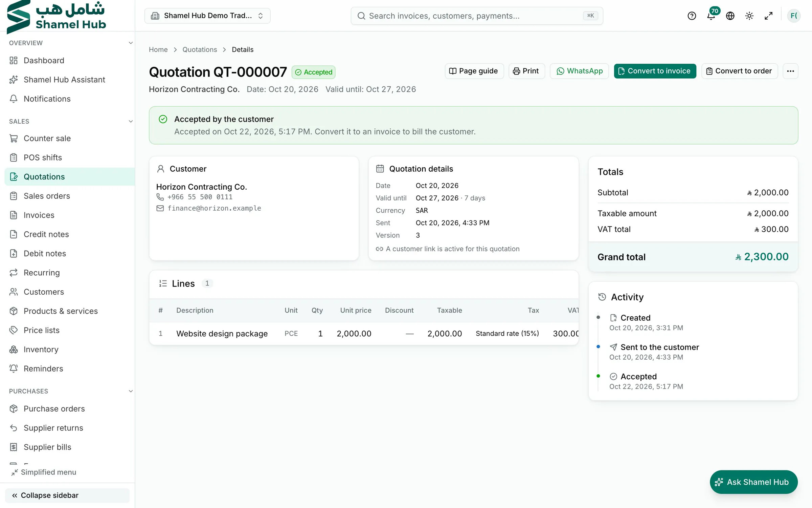Collapse the SALES section chevron
812x508 pixels.
point(131,121)
